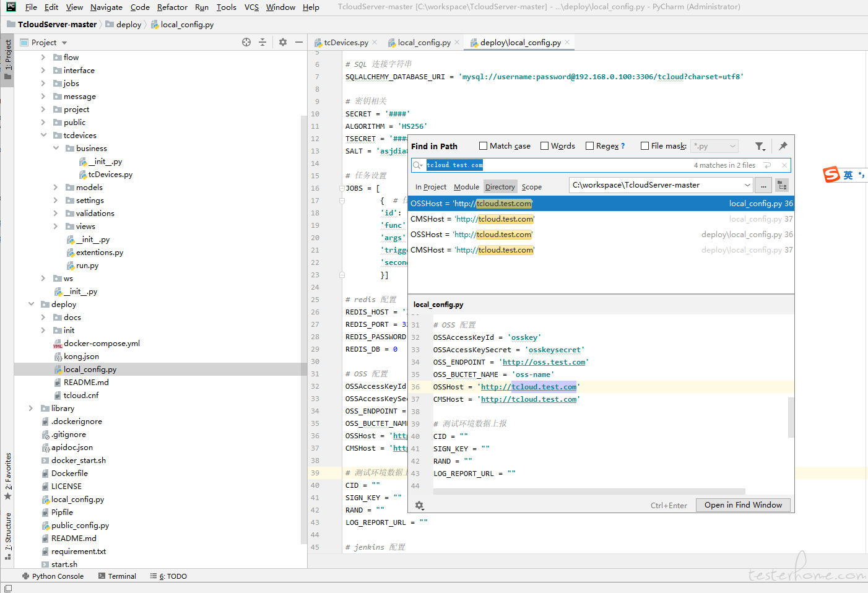
Task: Open directory path dropdown in Find
Action: (747, 185)
